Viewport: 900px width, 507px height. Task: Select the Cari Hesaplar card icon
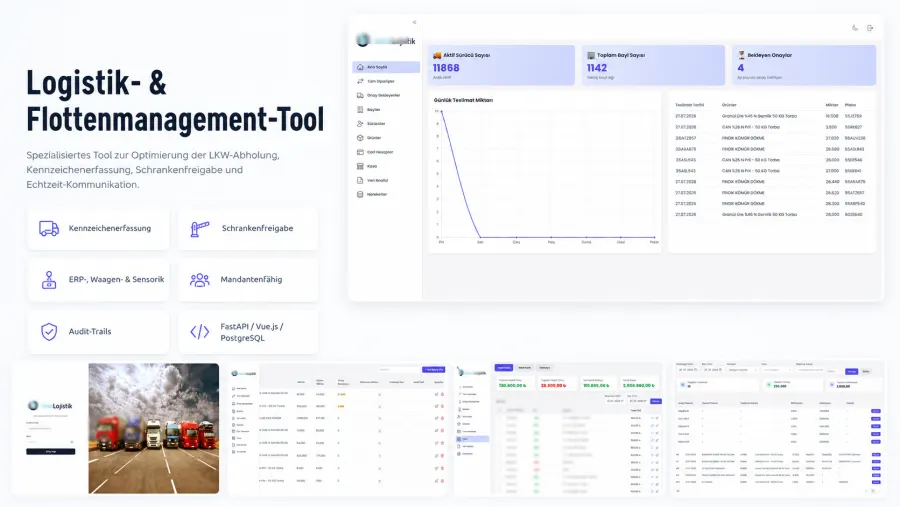tap(360, 152)
